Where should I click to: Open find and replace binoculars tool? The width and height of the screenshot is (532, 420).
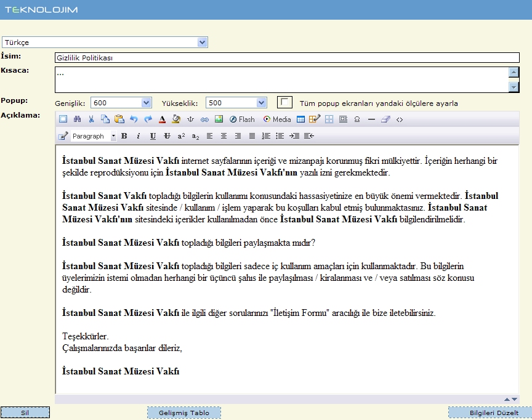[77, 119]
